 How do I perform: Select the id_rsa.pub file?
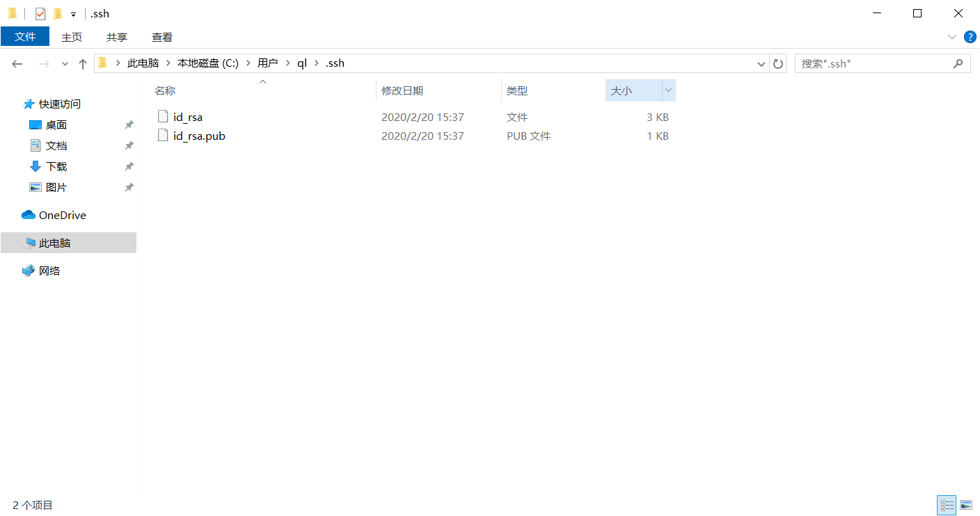pyautogui.click(x=199, y=136)
